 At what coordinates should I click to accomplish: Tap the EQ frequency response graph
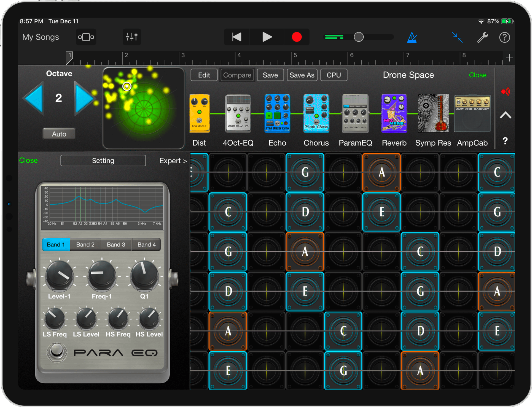102,208
